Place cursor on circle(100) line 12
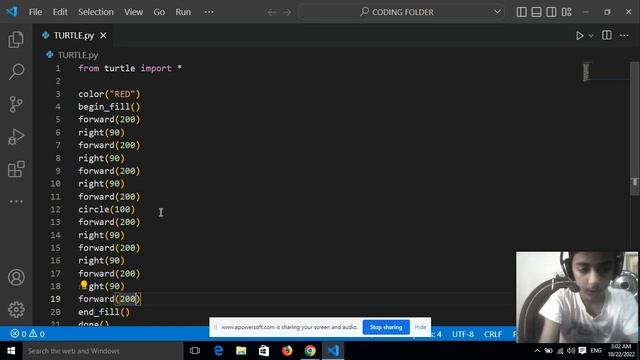Image resolution: width=640 pixels, height=360 pixels. click(x=106, y=209)
